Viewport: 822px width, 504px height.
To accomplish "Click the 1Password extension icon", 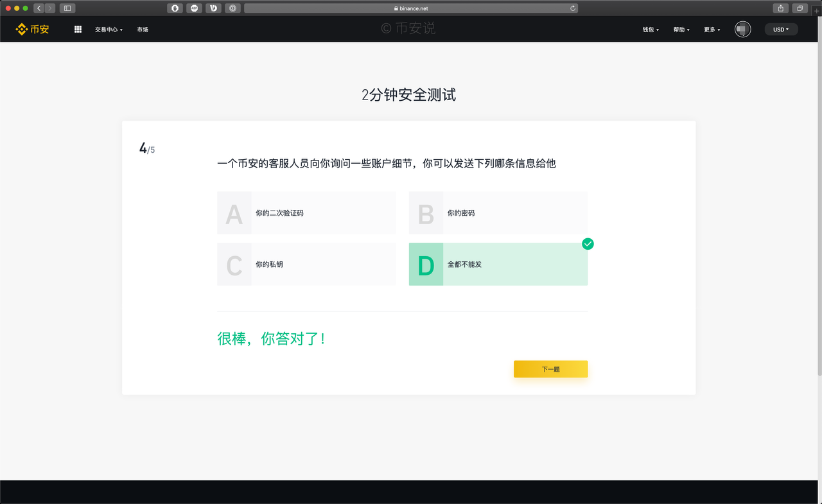I will [x=232, y=8].
